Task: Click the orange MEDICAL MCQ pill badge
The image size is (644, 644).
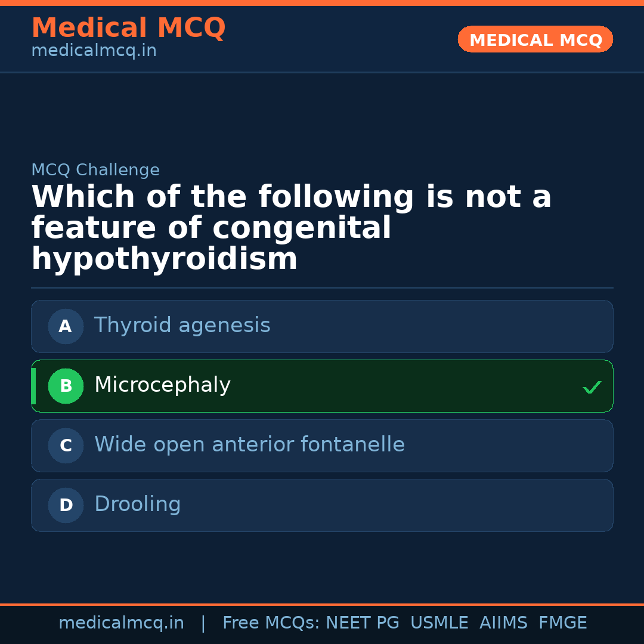Action: pos(535,39)
